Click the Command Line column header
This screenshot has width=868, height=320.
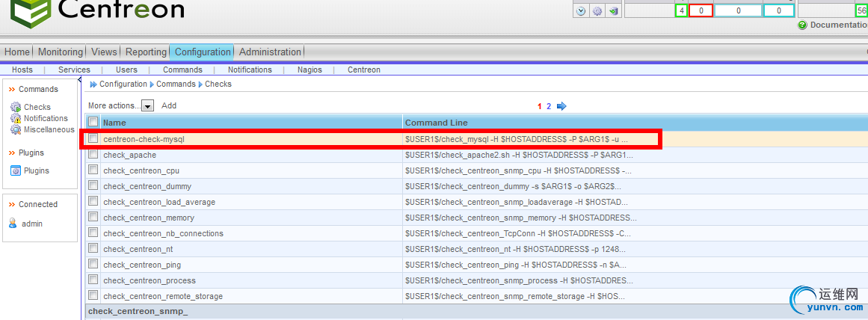(436, 123)
